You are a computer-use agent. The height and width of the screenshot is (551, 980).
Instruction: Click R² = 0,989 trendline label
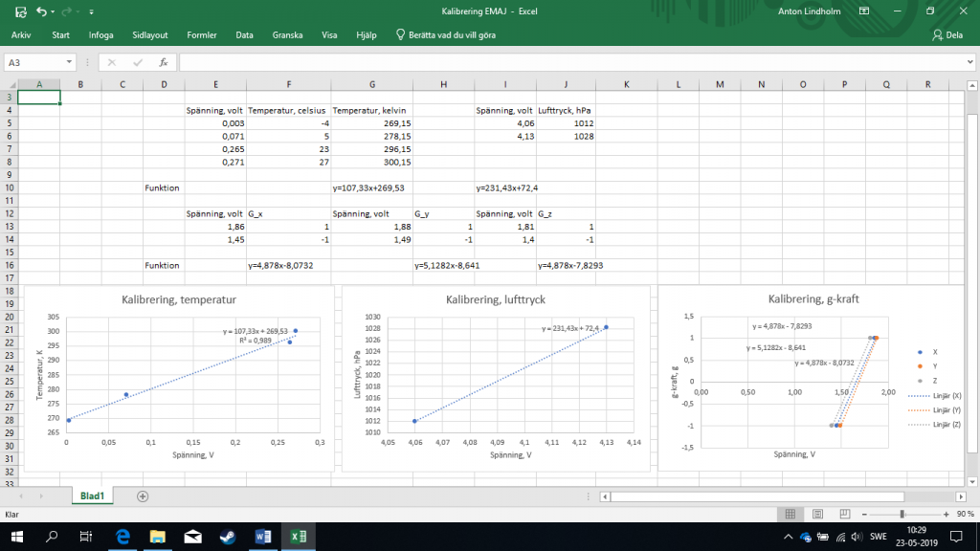[x=255, y=342]
